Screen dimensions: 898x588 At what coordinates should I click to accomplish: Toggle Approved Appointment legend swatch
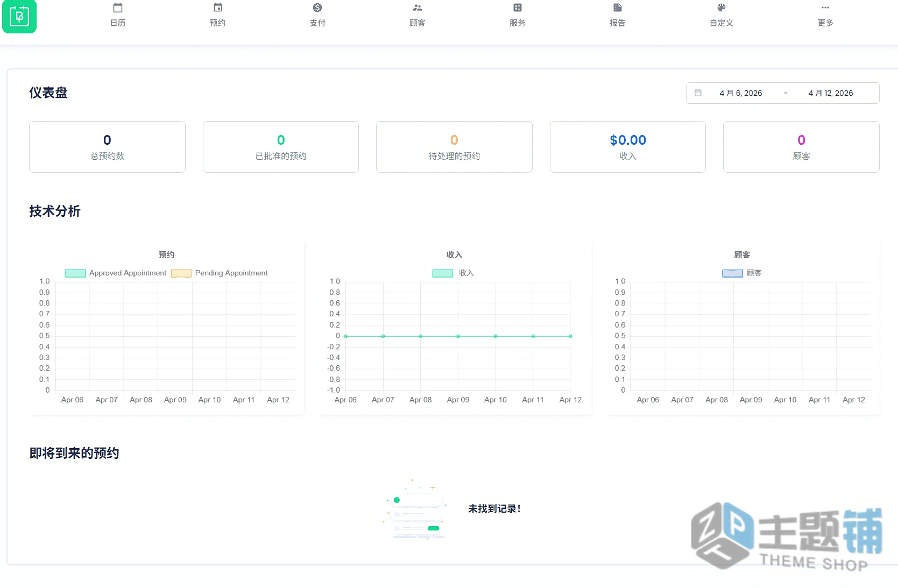click(x=75, y=273)
